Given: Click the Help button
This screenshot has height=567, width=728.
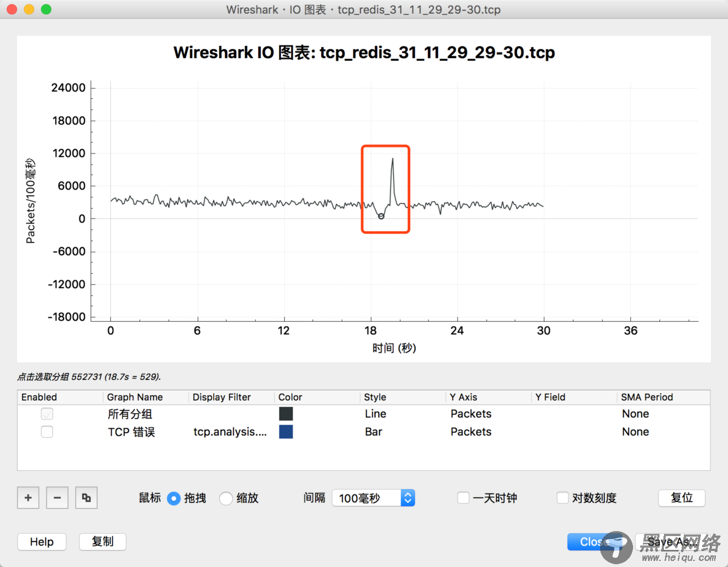Looking at the screenshot, I should click(42, 542).
